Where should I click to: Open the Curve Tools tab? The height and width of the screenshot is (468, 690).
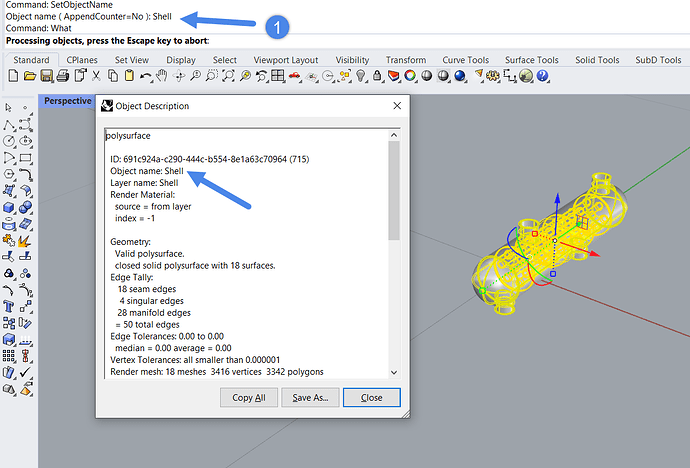[464, 60]
